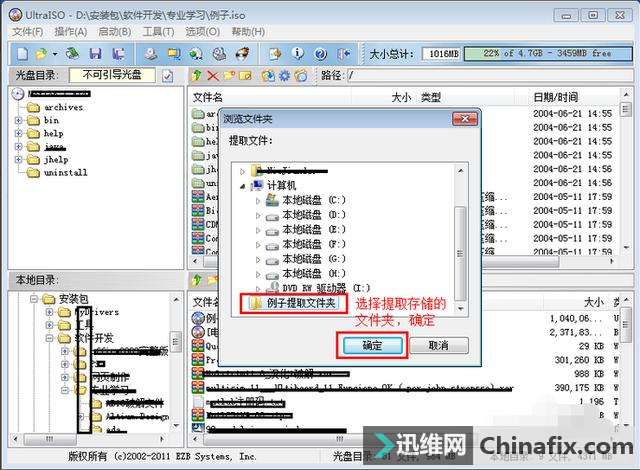Click the yellow folder with monitor icon
The width and height of the screenshot is (640, 470).
(x=174, y=53)
